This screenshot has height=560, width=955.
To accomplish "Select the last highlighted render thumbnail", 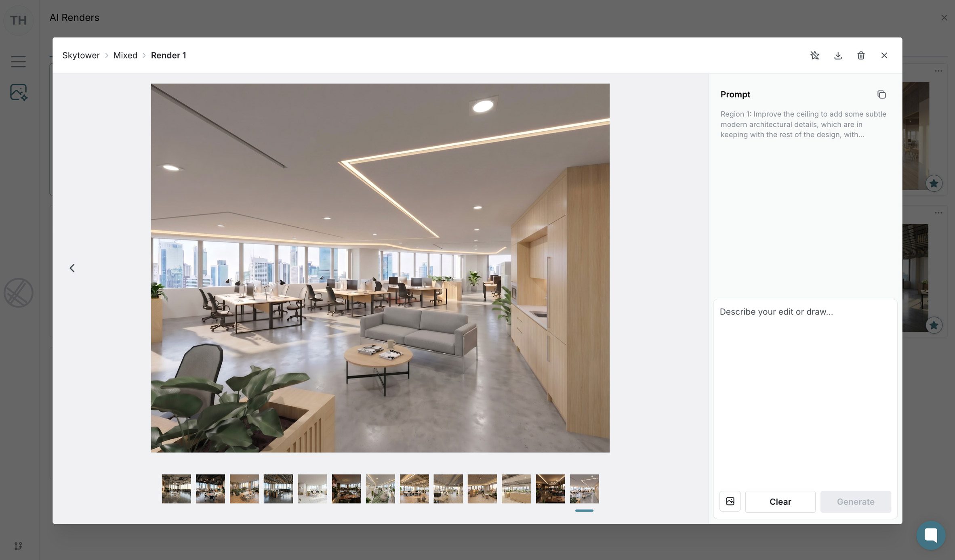I will click(584, 489).
